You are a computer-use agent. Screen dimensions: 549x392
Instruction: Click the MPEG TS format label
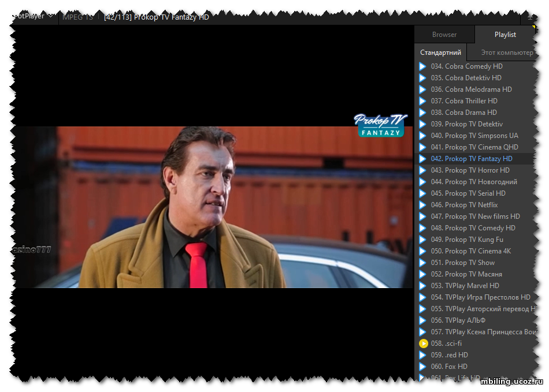point(78,17)
